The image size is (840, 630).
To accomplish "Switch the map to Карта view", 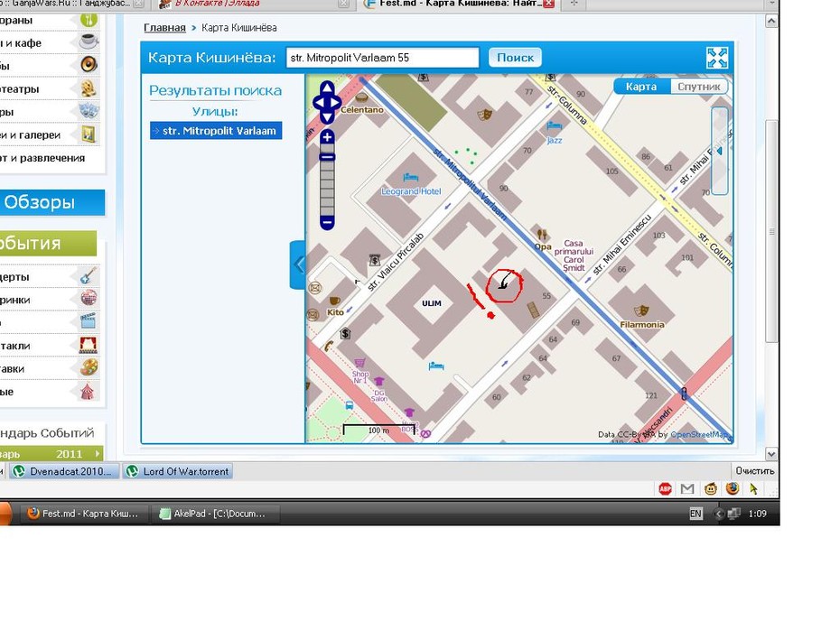I will click(641, 86).
